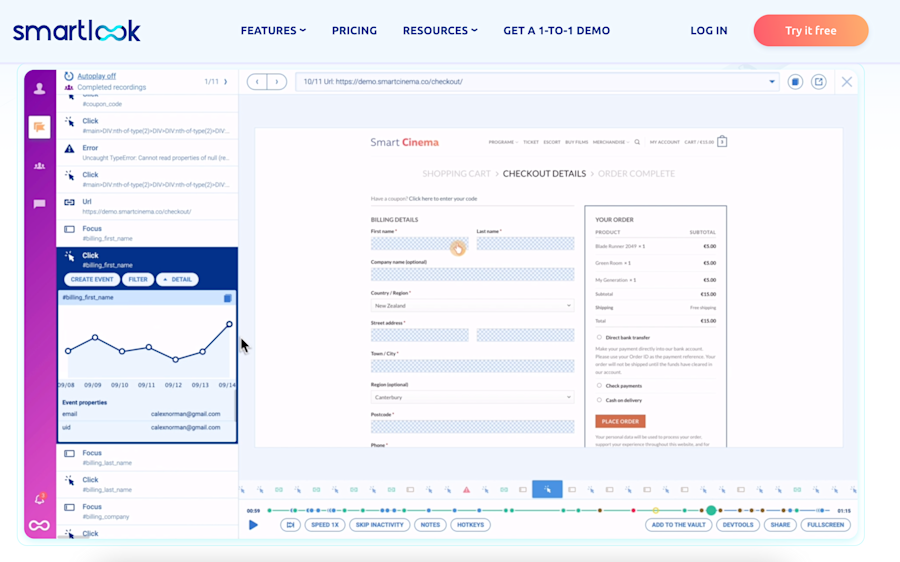Click the First name input field
The height and width of the screenshot is (562, 900).
[x=420, y=244]
